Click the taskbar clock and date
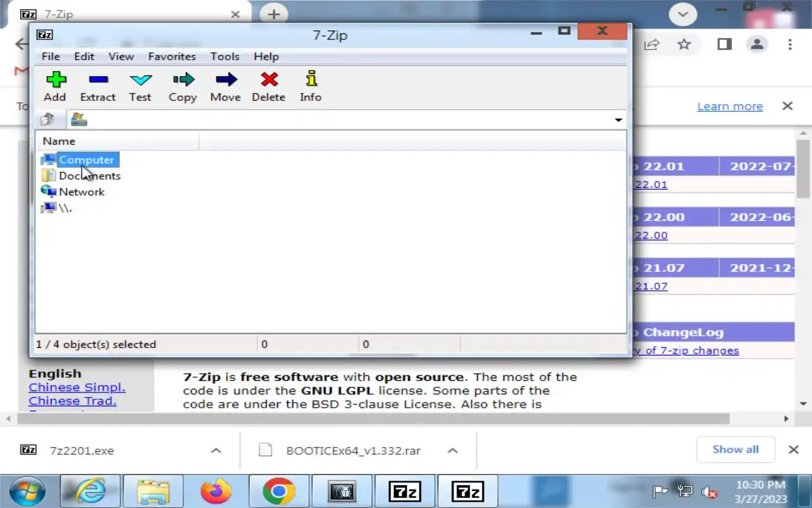812x508 pixels. 761,492
